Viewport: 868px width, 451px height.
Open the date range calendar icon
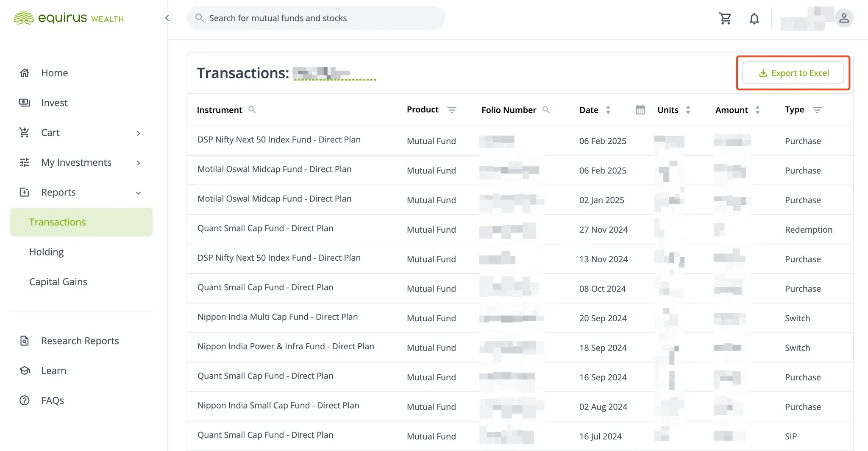coord(640,110)
